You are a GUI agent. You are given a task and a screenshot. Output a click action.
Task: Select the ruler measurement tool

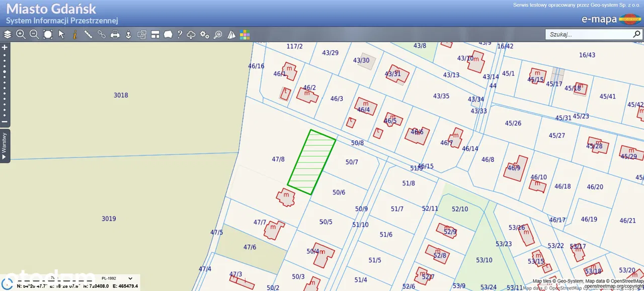(88, 35)
